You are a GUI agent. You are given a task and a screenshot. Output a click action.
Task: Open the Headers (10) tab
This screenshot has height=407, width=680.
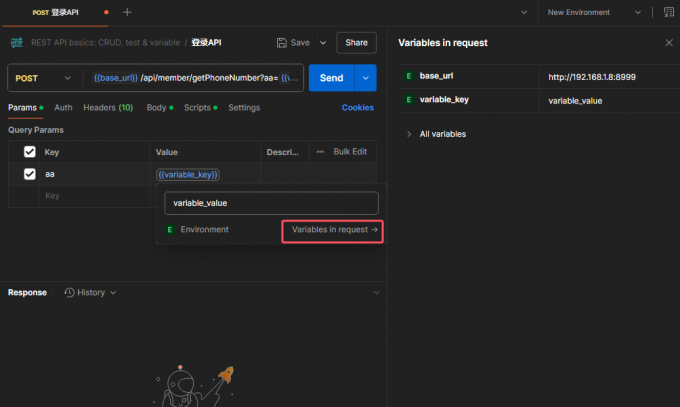108,108
